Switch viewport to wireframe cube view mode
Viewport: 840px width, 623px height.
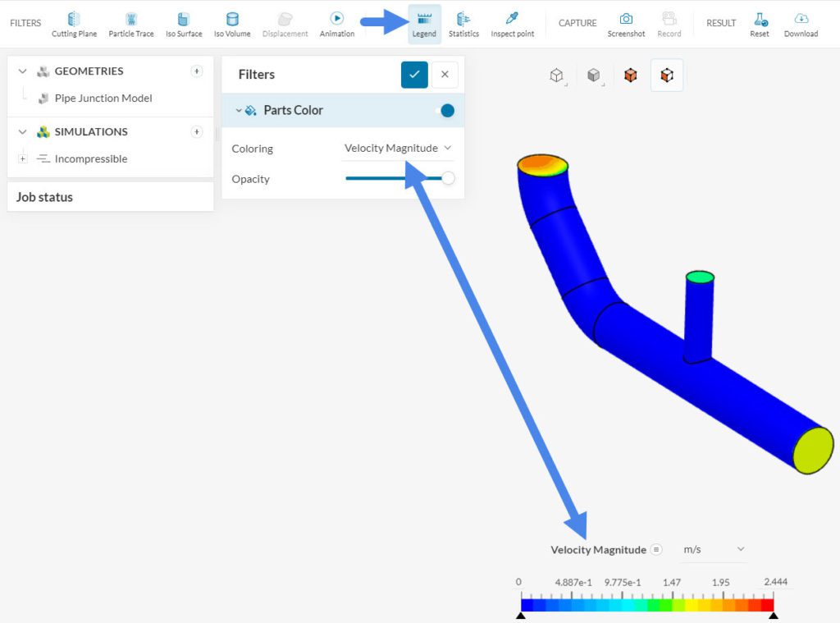pos(556,74)
